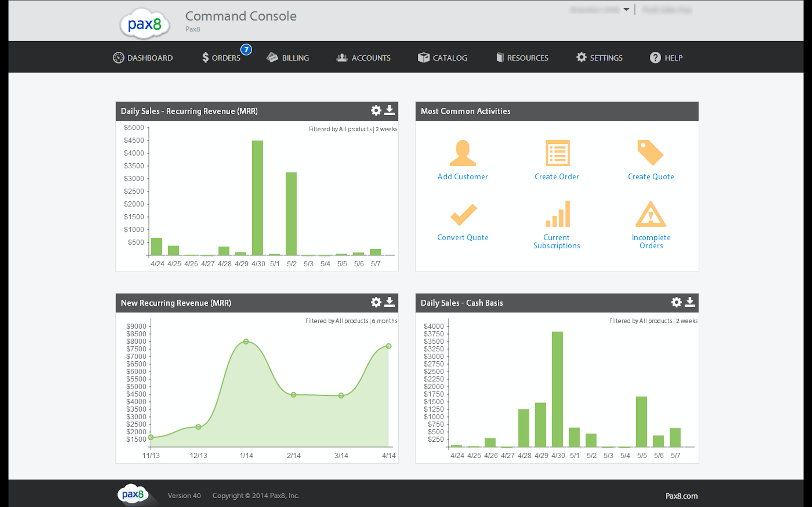Image resolution: width=812 pixels, height=507 pixels.
Task: Download the New Recurring Revenue chart
Action: [389, 303]
